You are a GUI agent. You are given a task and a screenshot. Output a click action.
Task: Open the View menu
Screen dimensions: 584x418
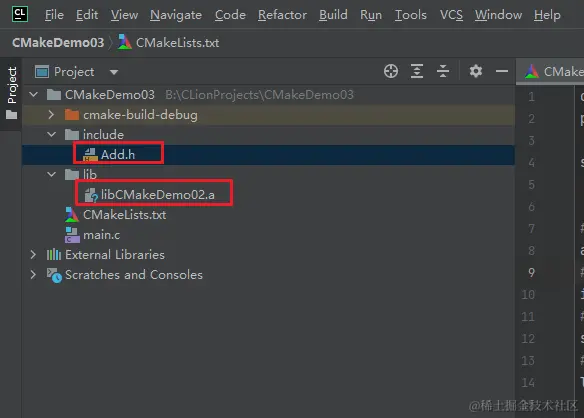(x=124, y=15)
